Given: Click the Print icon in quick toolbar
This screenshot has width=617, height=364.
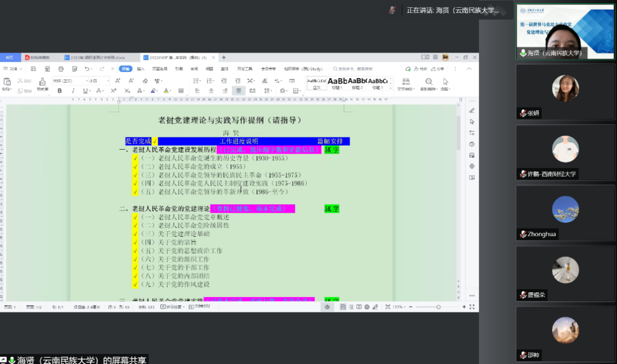Looking at the screenshot, I should [61, 69].
